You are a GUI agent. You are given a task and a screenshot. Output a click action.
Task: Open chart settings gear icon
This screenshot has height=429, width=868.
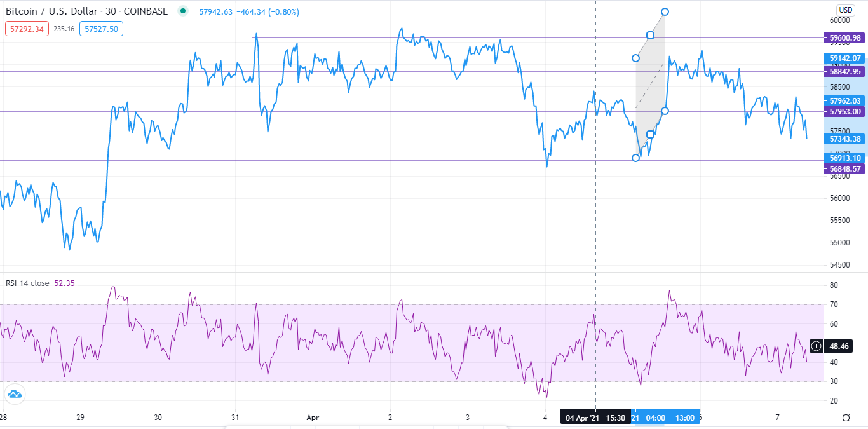(x=846, y=418)
